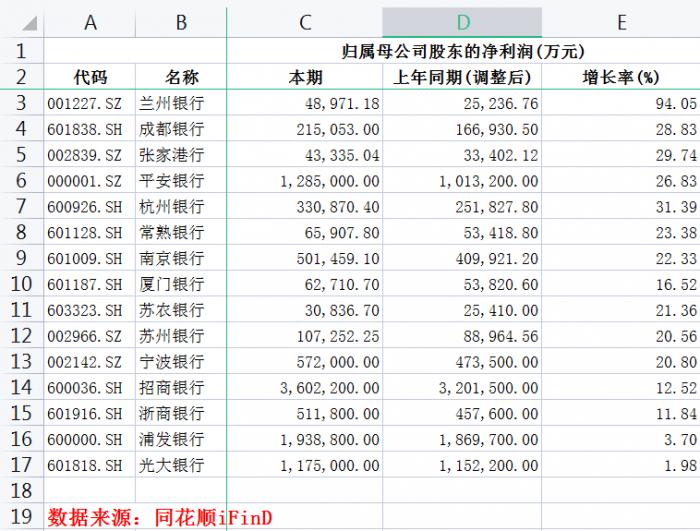Viewport: 700px width, 531px height.
Task: Select the highlighted column D header
Action: point(462,22)
